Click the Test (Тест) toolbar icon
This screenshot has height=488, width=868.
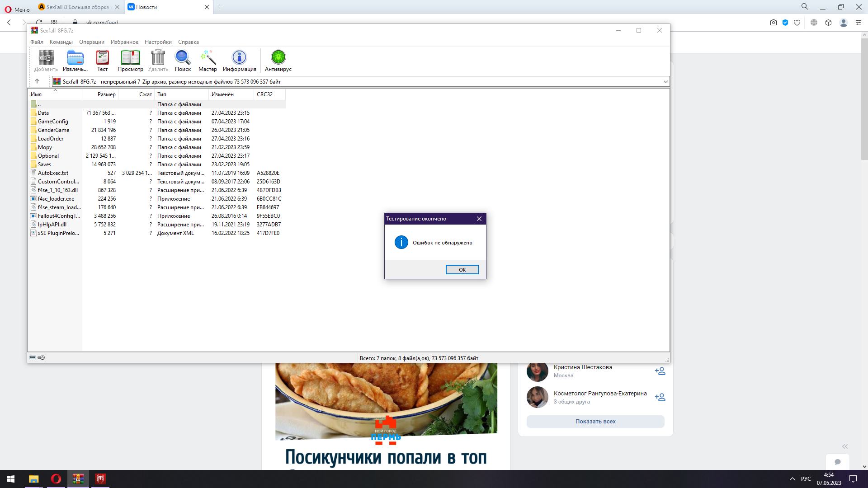click(x=103, y=61)
